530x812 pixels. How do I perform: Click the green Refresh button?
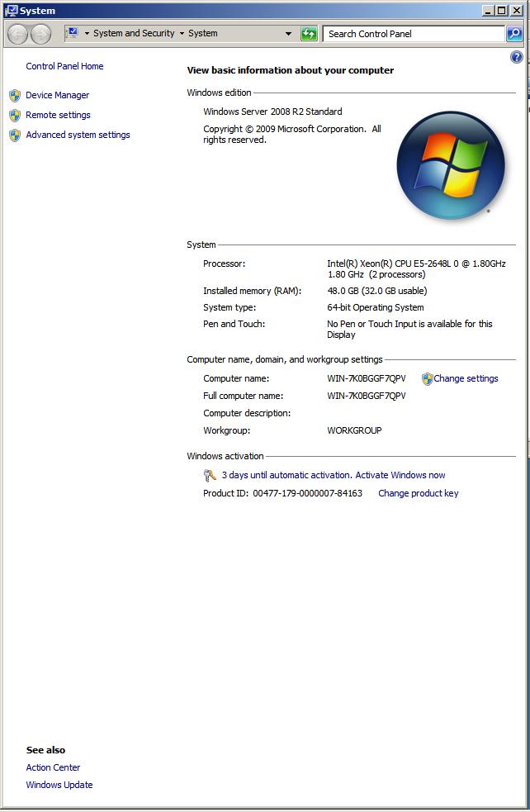coord(309,34)
